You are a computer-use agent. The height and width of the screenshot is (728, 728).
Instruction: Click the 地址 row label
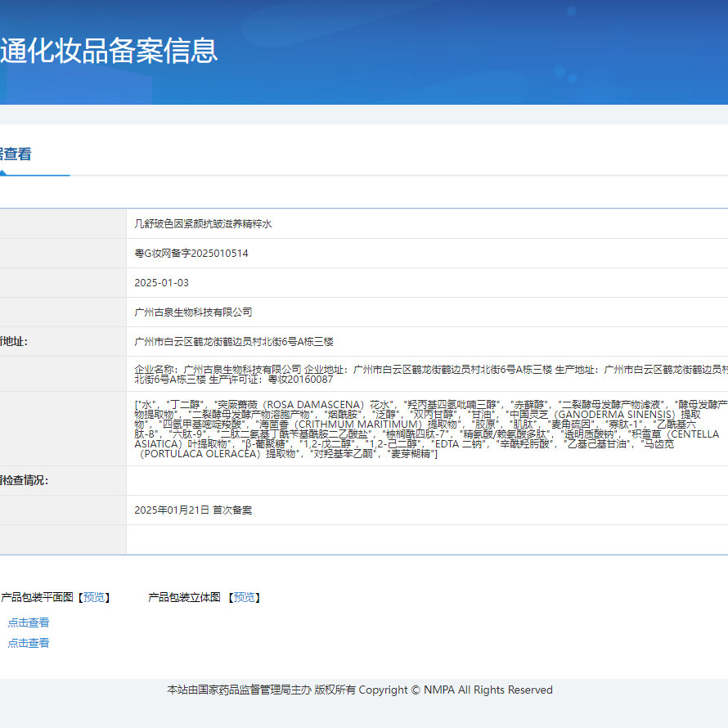click(x=14, y=342)
